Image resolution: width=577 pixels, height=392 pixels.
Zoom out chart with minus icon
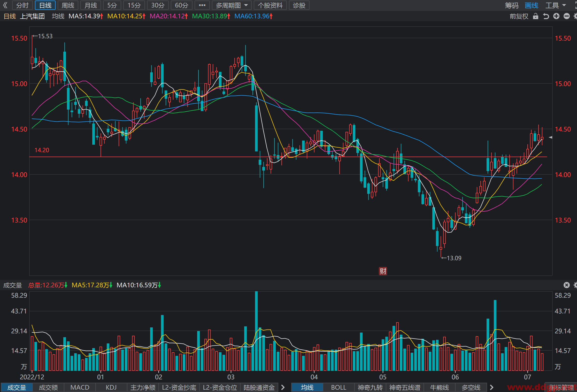pos(567,16)
